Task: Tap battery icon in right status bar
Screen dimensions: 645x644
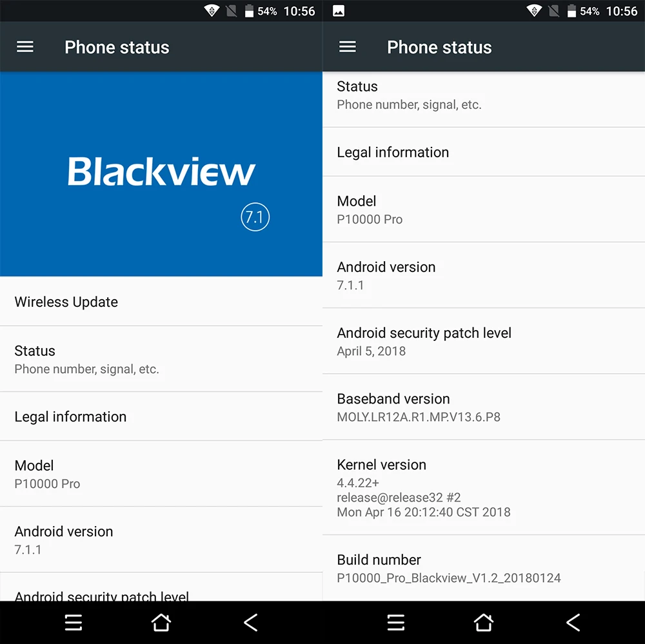Action: pos(571,11)
